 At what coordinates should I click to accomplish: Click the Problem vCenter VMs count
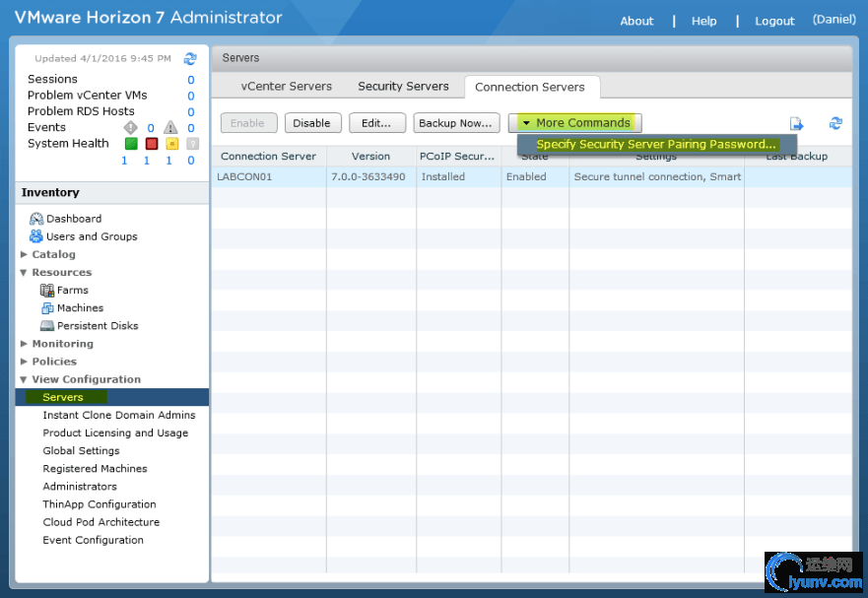point(191,96)
